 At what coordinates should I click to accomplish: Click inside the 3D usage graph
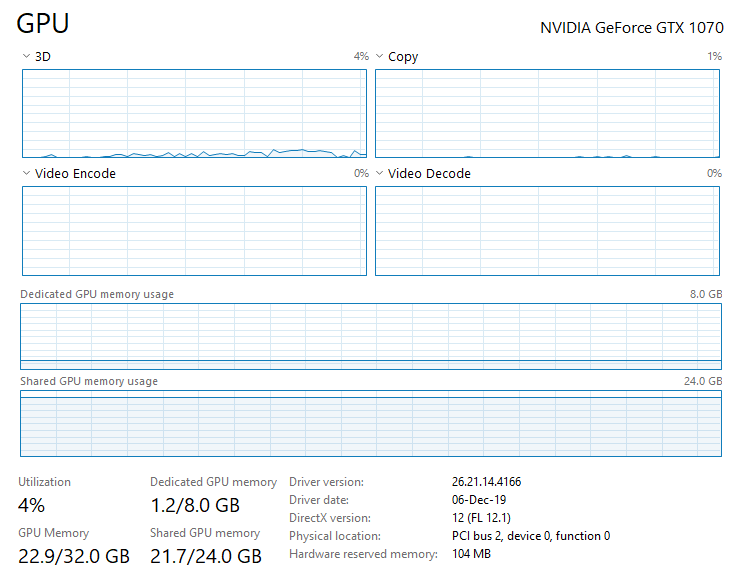click(x=194, y=113)
